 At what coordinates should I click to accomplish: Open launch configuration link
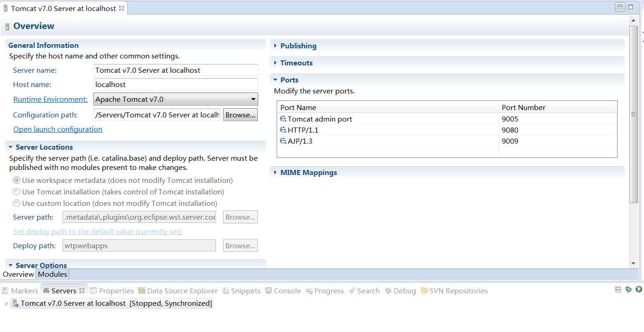click(x=58, y=129)
